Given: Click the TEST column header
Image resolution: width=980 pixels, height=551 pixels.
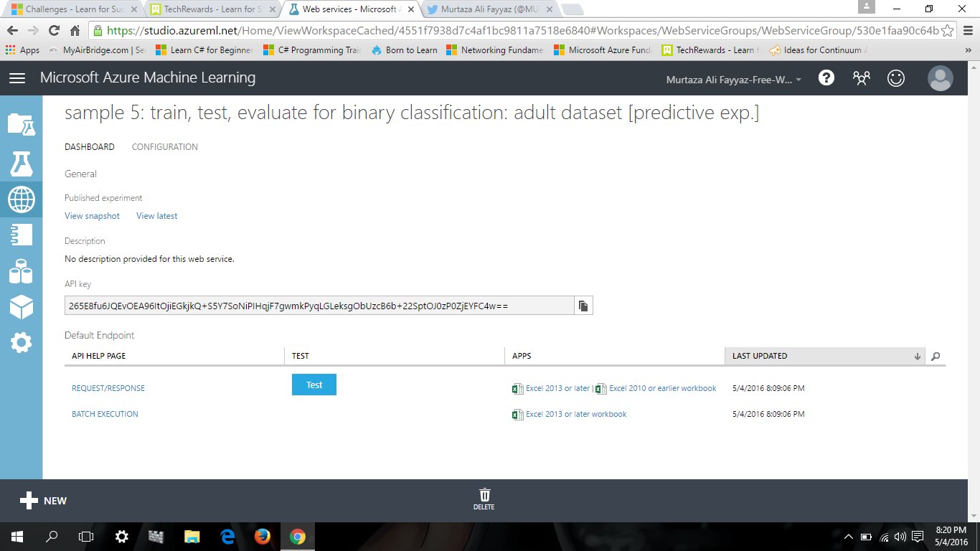Looking at the screenshot, I should click(x=301, y=356).
